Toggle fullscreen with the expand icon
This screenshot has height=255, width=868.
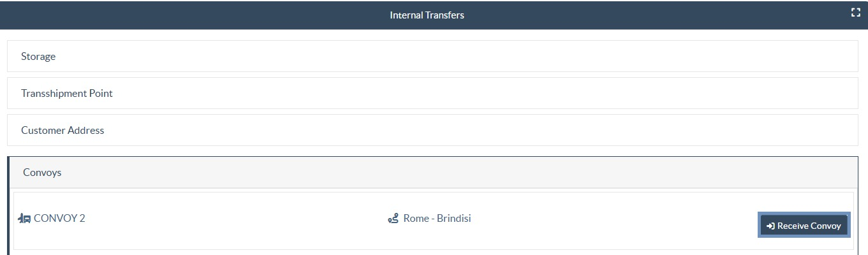856,12
